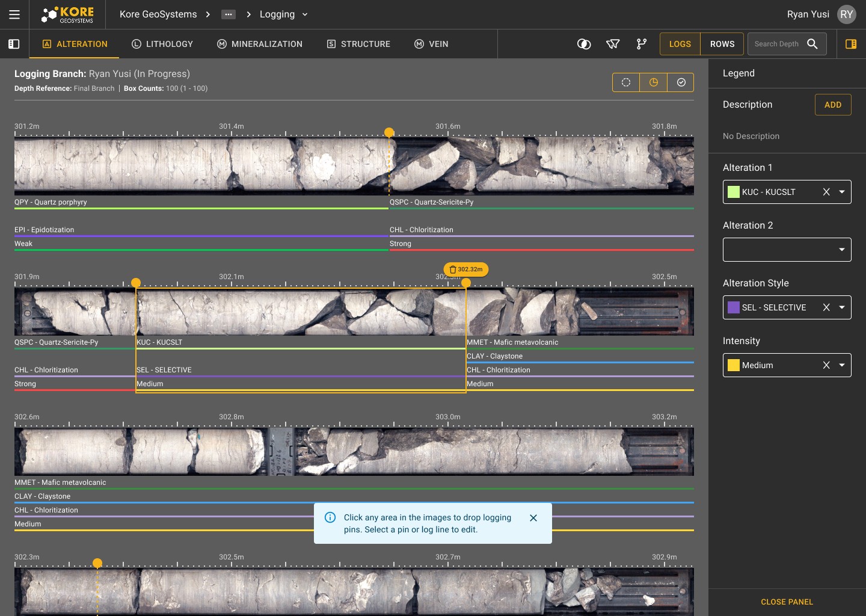Toggle the right legend panel icon

(851, 44)
